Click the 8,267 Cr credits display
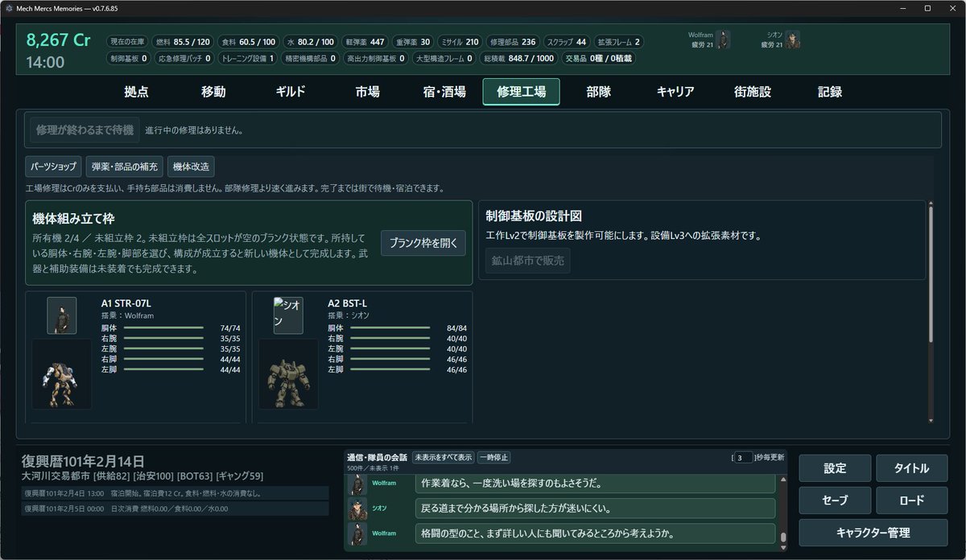The image size is (966, 560). click(x=58, y=41)
